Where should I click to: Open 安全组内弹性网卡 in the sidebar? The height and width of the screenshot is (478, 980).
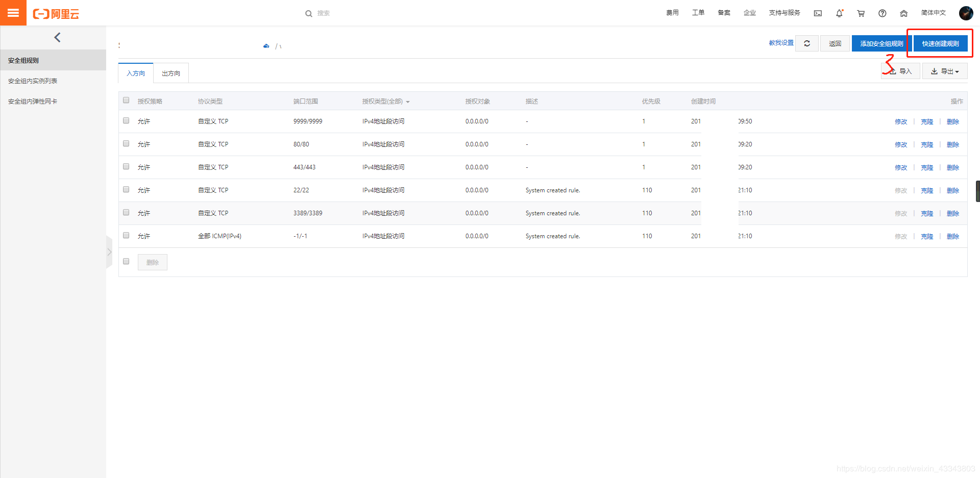[x=53, y=101]
